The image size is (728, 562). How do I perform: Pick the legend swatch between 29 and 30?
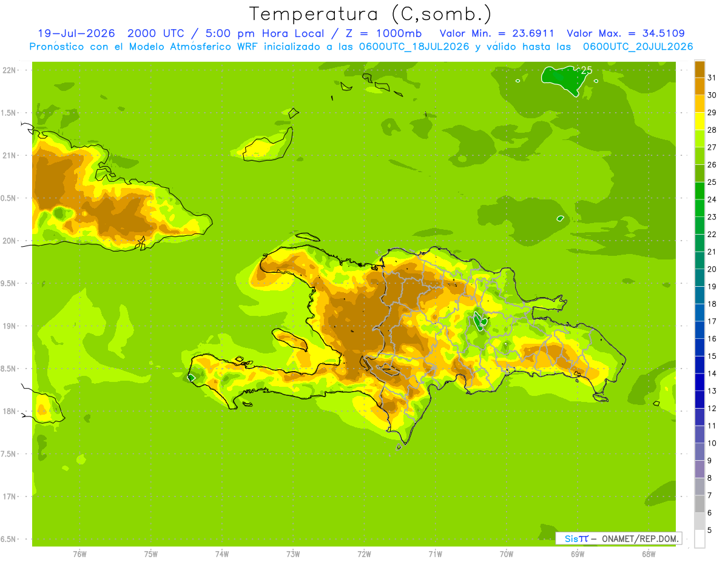point(699,104)
